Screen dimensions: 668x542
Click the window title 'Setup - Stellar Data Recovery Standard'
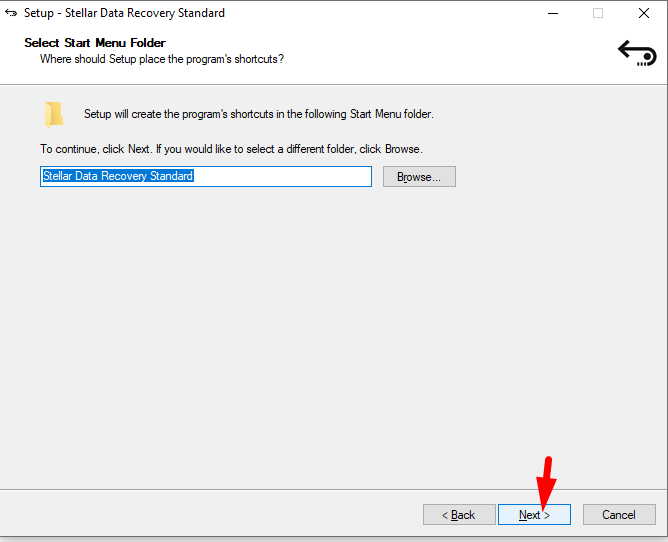124,13
